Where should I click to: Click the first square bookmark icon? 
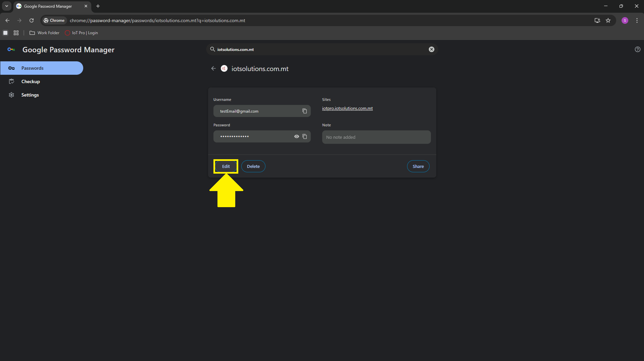(5, 33)
